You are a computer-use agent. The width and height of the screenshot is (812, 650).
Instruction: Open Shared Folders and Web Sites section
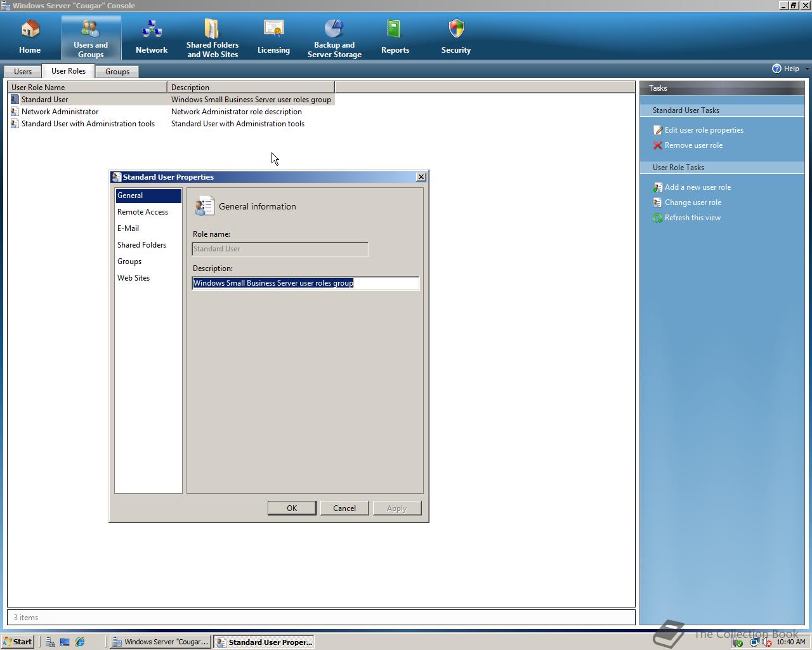(213, 37)
